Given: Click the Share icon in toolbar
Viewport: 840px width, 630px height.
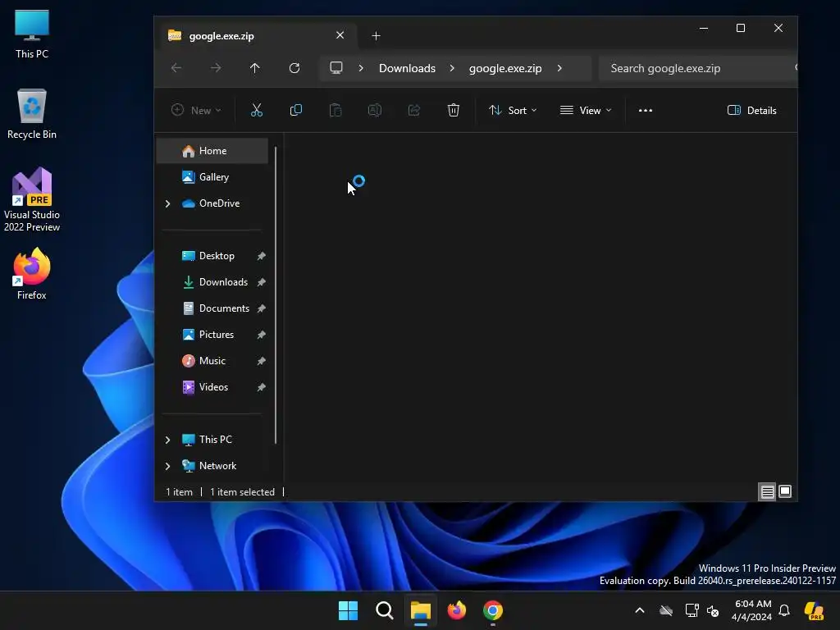Looking at the screenshot, I should (414, 111).
